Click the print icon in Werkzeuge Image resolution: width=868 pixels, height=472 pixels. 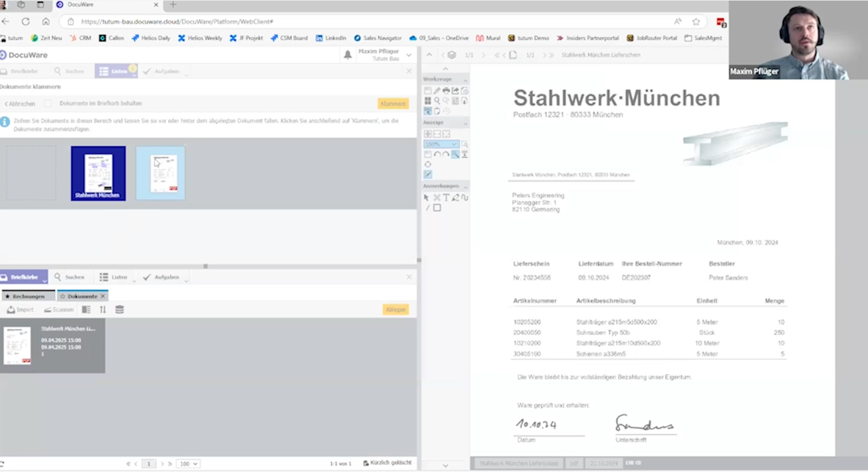click(x=446, y=90)
